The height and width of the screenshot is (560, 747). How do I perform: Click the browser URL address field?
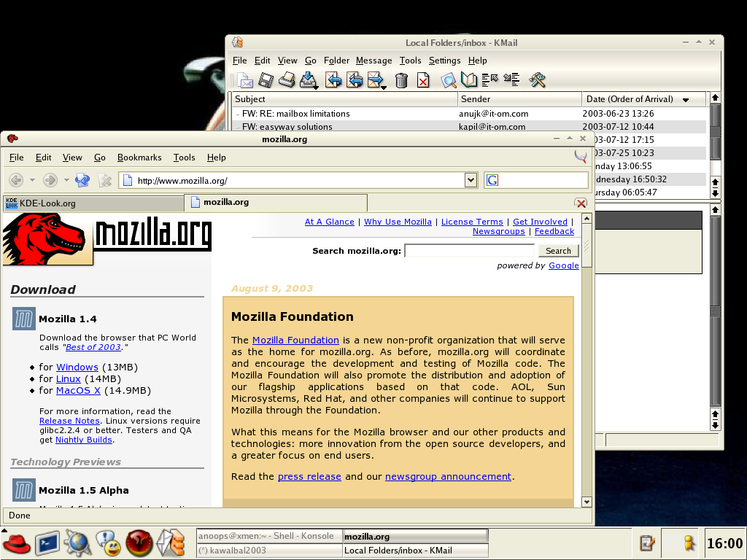292,181
